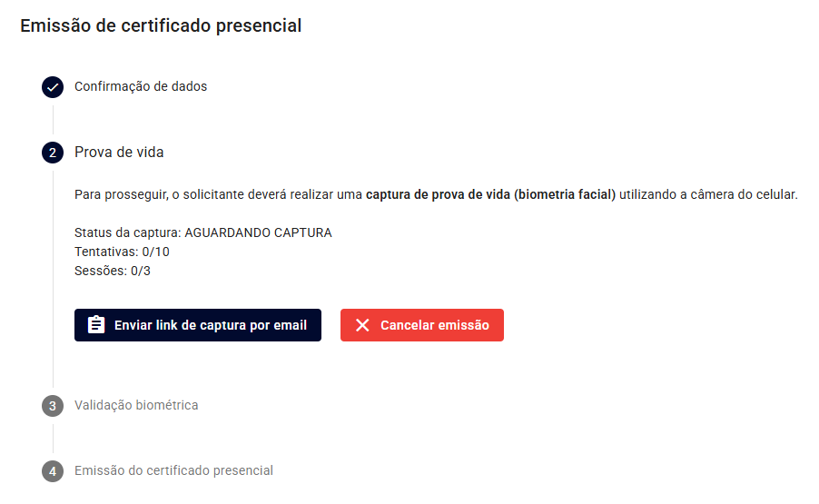Select the Emissão do certificado presencial step label
The image size is (819, 504).
click(x=174, y=470)
